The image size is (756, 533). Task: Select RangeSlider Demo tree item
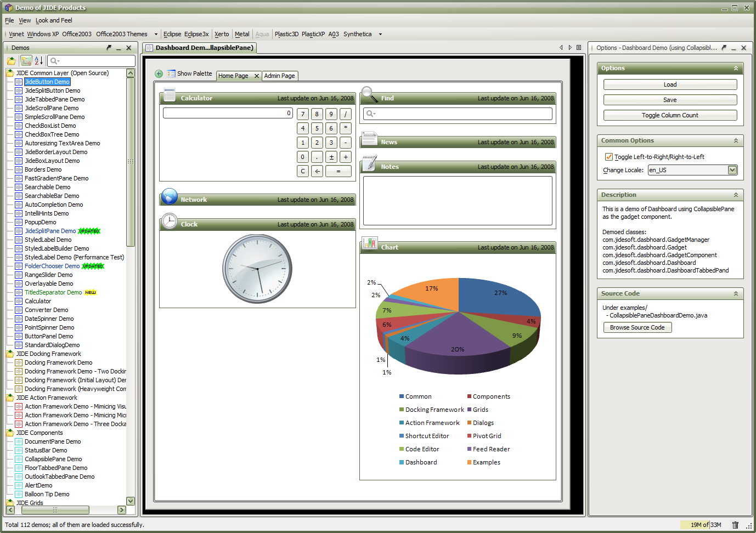coord(48,275)
